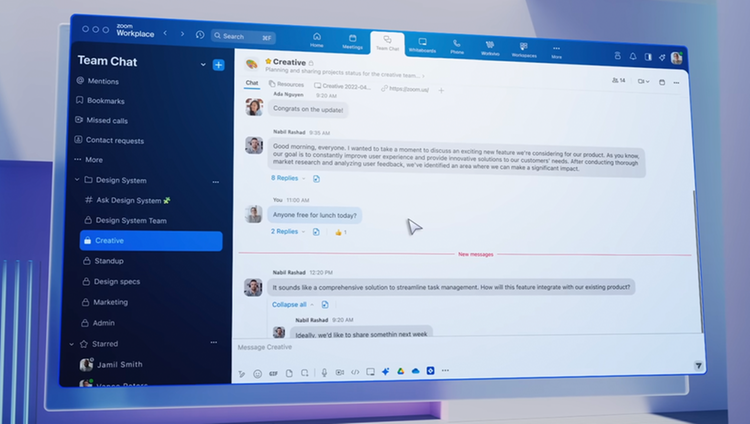The width and height of the screenshot is (750, 424).
Task: Click the notifications bell icon
Action: click(x=633, y=56)
